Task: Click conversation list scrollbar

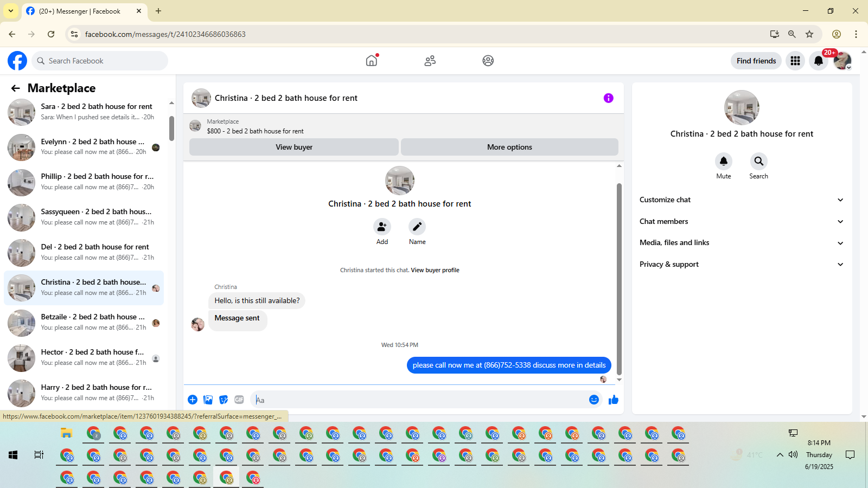Action: coord(171,129)
